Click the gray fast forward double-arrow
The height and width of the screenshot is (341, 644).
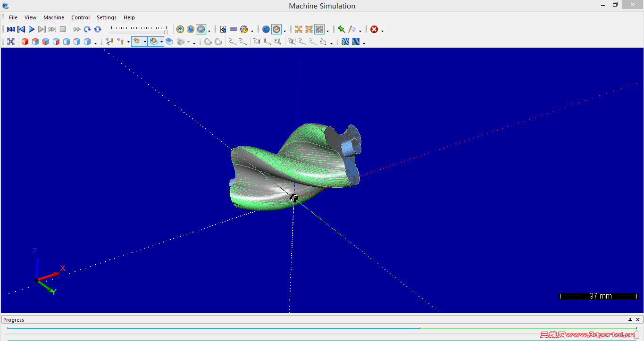[x=77, y=29]
